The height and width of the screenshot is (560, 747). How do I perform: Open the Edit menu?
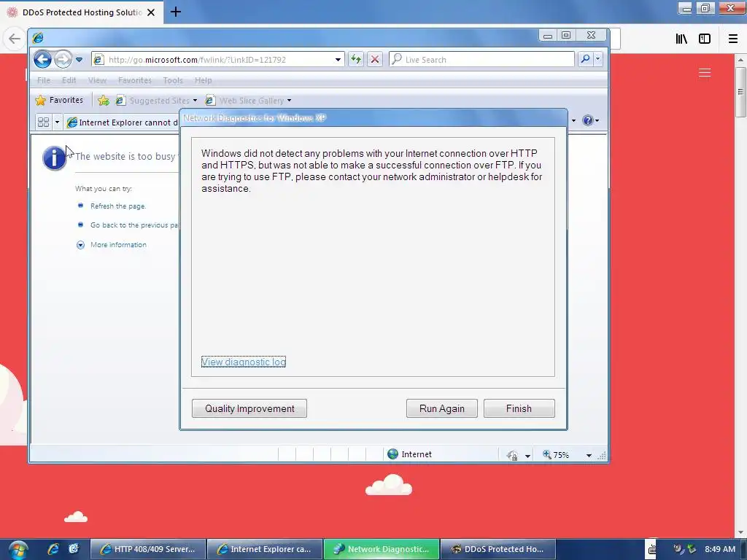(69, 80)
